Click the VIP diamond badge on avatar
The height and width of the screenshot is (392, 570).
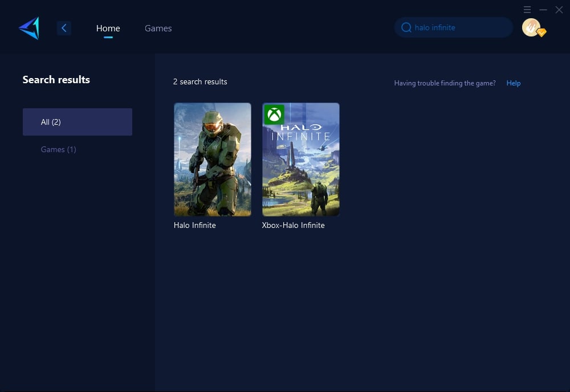coord(541,32)
